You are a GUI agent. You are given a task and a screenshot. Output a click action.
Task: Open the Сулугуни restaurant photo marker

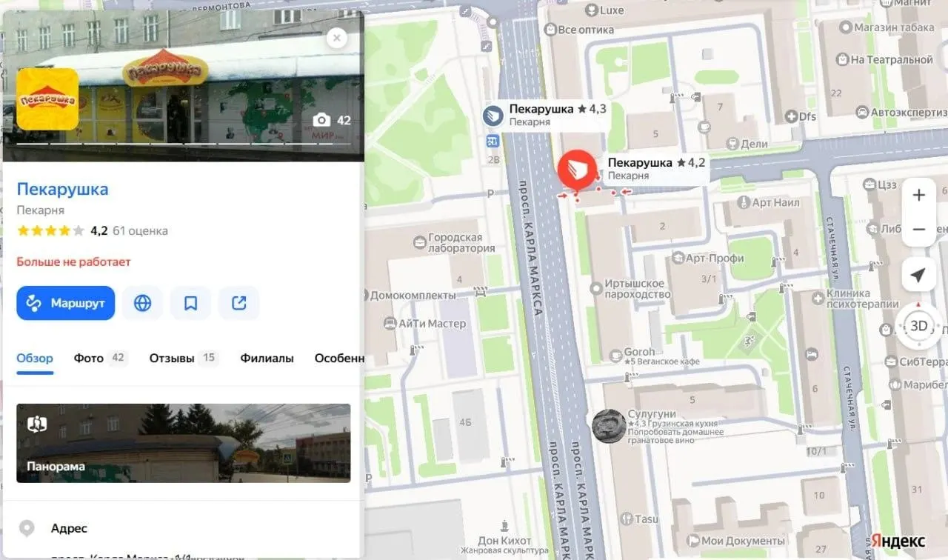pos(608,426)
